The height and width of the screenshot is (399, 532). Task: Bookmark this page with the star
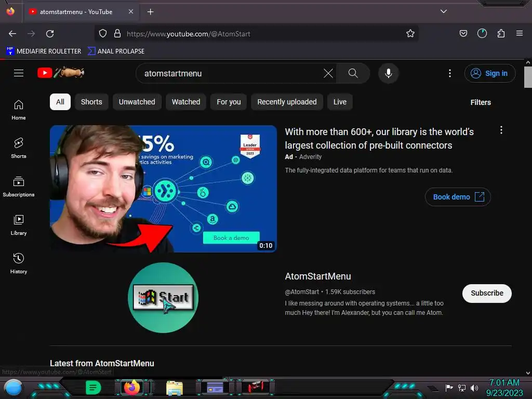[410, 33]
